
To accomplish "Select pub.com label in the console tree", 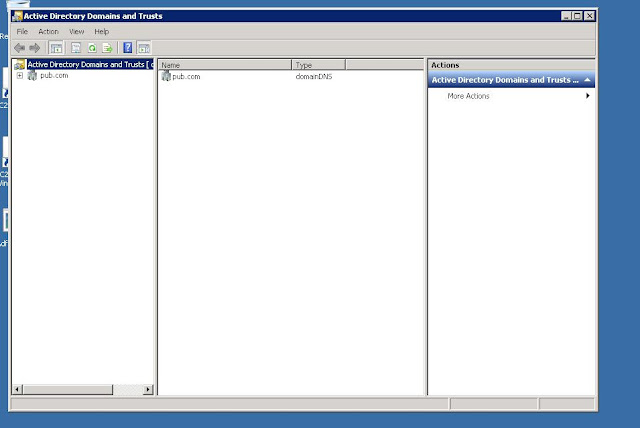I will pos(54,75).
